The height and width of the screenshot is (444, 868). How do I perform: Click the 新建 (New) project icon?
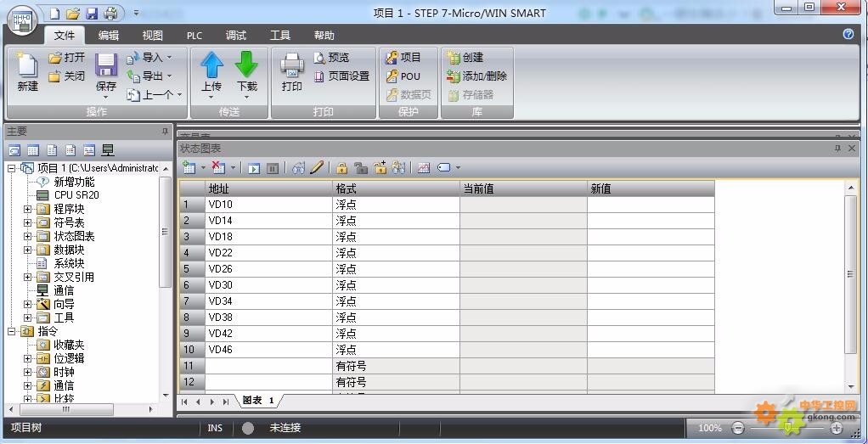coord(27,66)
